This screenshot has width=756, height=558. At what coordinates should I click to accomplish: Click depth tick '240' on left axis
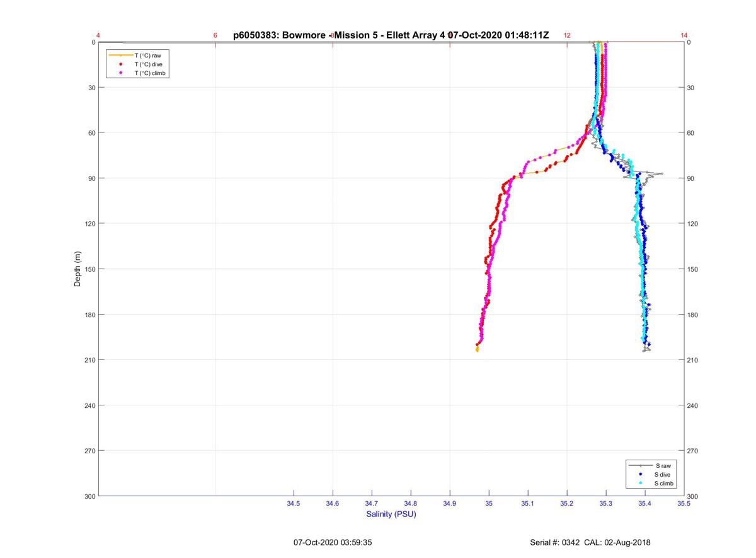tap(89, 405)
